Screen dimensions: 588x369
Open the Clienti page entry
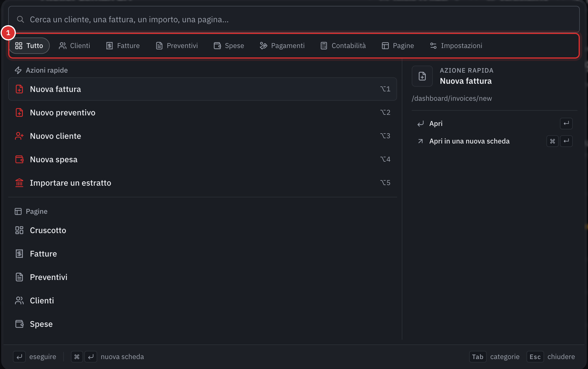click(203, 300)
